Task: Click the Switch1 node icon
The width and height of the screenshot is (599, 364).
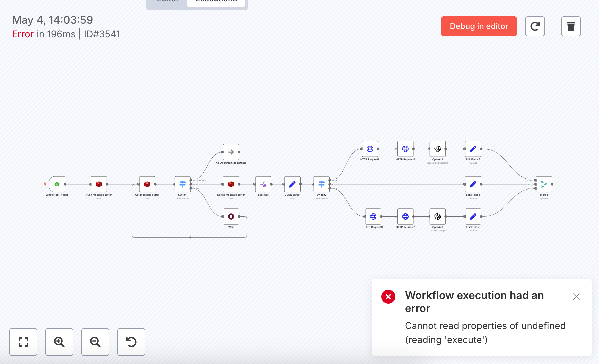Action: click(x=183, y=184)
